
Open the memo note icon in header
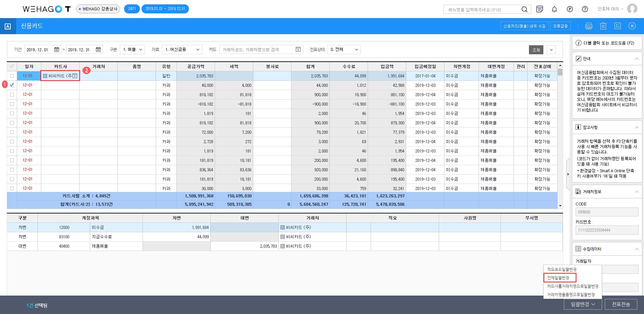click(x=540, y=9)
